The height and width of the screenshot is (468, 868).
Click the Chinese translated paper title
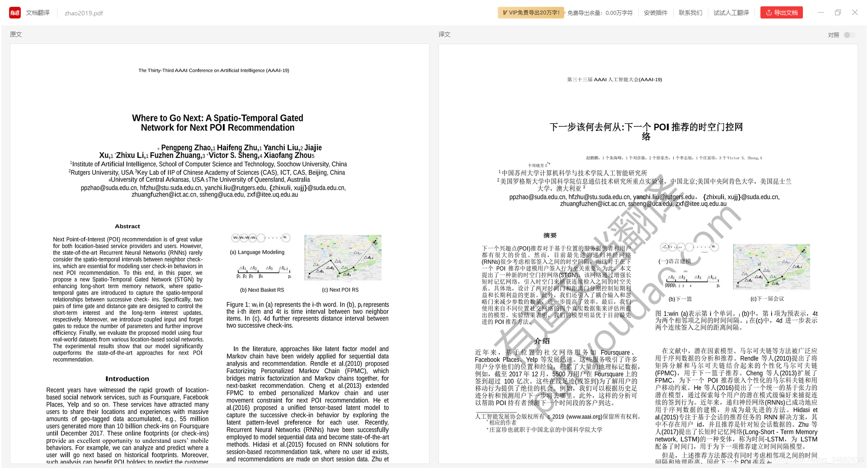tap(646, 131)
